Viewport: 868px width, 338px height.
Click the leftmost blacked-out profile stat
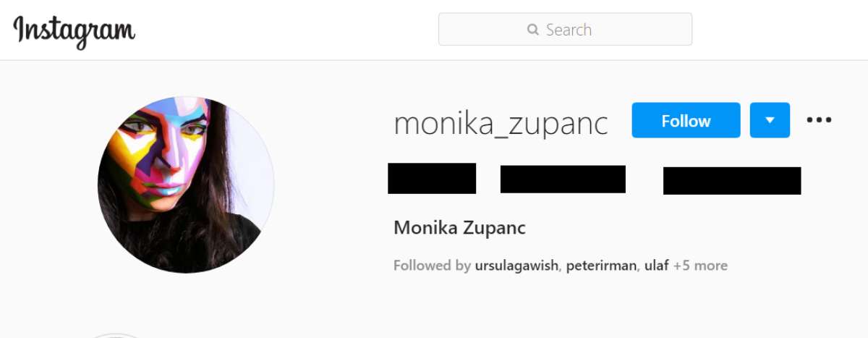click(432, 179)
